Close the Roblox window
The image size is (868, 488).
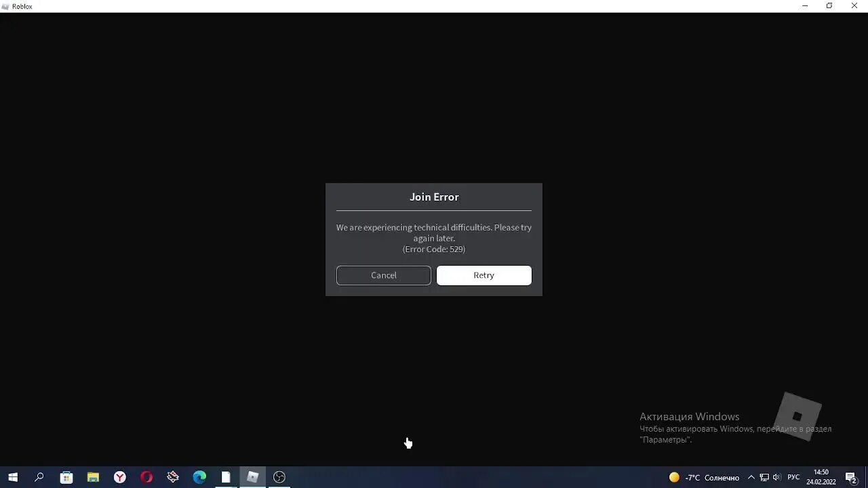tap(854, 6)
